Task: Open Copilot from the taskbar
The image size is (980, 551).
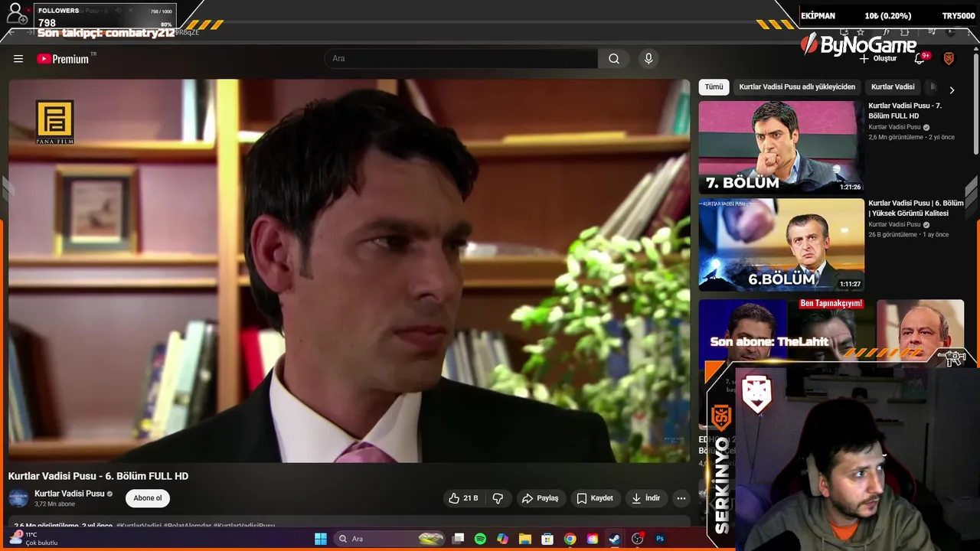Action: tap(502, 539)
